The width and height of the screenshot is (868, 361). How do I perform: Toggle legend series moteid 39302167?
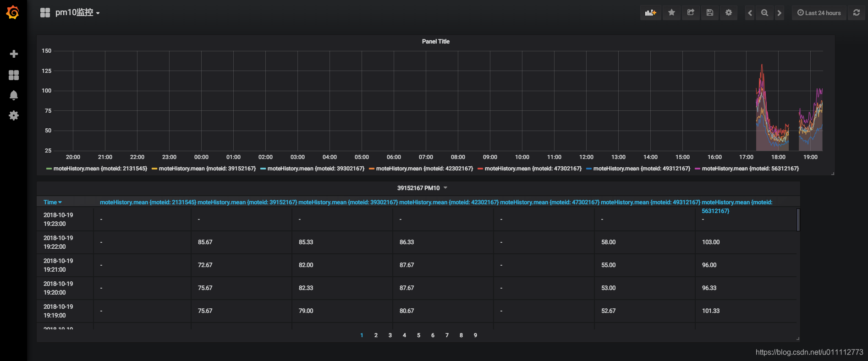(x=316, y=169)
